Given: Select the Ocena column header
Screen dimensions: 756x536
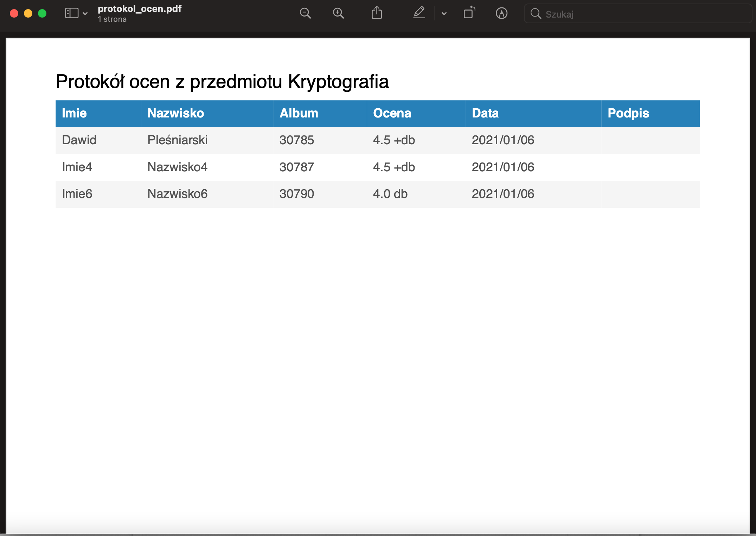Looking at the screenshot, I should coord(391,113).
